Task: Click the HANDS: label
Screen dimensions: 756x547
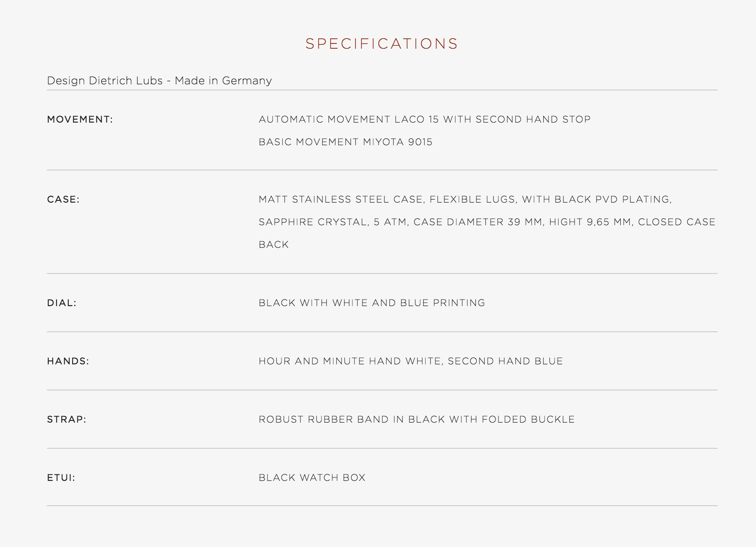Action: point(68,361)
